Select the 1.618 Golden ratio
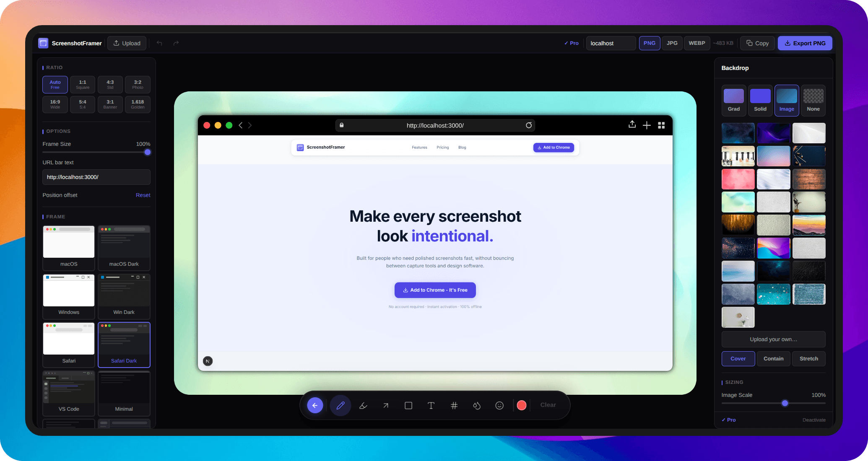Image resolution: width=868 pixels, height=461 pixels. (x=138, y=104)
